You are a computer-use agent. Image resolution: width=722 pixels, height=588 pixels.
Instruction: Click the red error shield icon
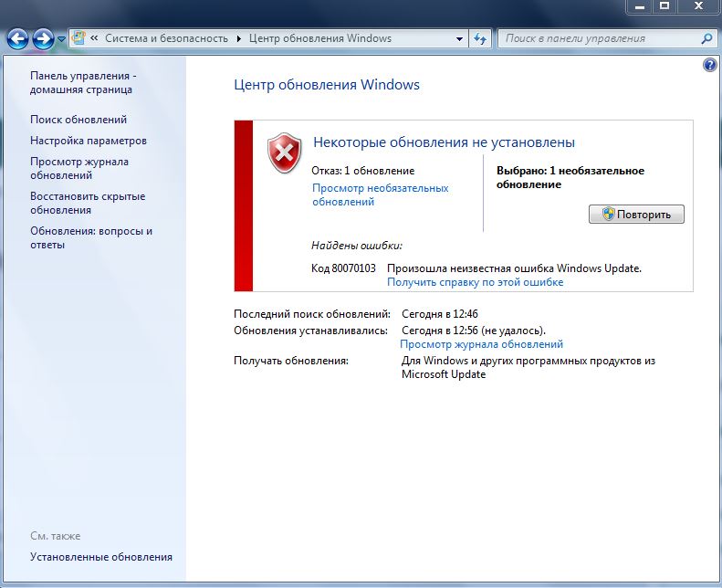[x=285, y=153]
